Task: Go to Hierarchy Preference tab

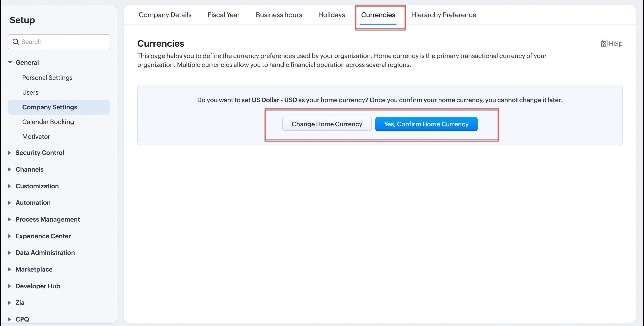Action: coord(444,15)
